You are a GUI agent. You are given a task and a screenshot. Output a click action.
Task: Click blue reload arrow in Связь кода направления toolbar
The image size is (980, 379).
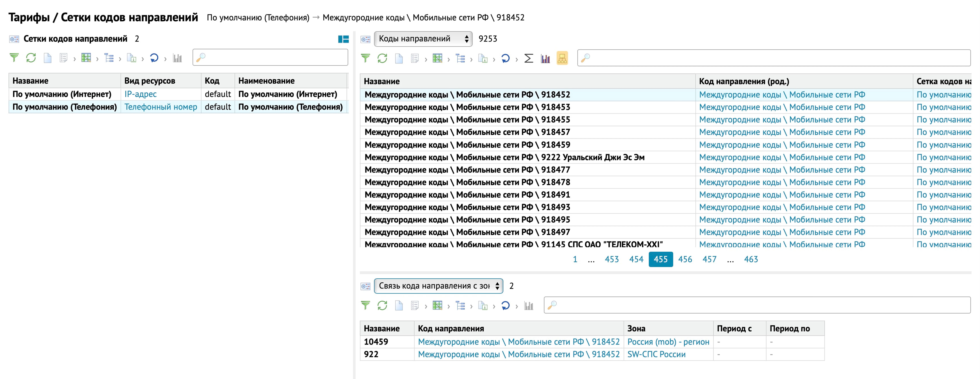tap(506, 305)
